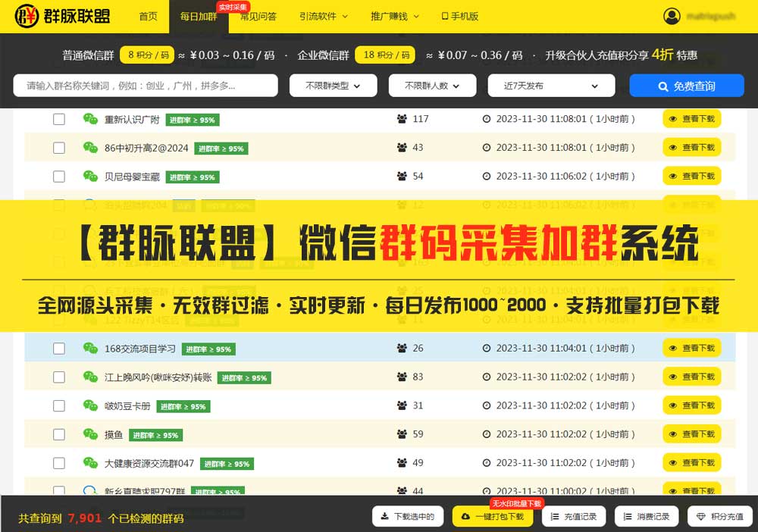Click WeChat icon beside 重新认识广附
This screenshot has width=758, height=532.
click(90, 119)
